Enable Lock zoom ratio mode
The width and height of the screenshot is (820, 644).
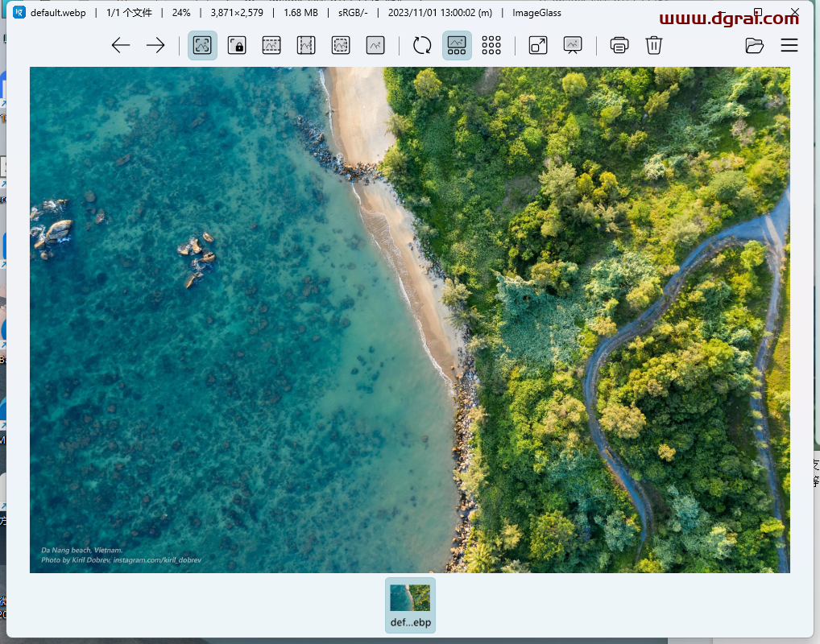coord(237,45)
